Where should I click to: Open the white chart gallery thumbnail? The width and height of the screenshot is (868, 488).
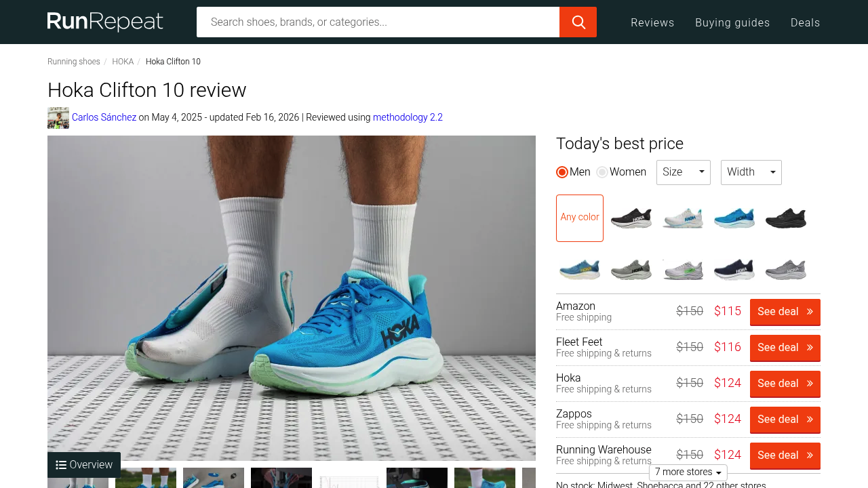349,478
